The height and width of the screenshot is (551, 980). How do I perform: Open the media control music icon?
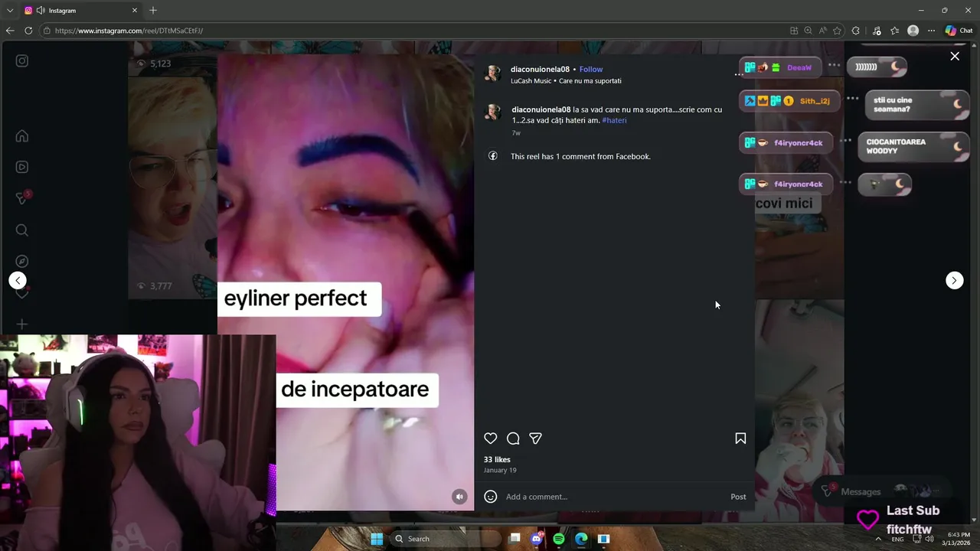[876, 31]
